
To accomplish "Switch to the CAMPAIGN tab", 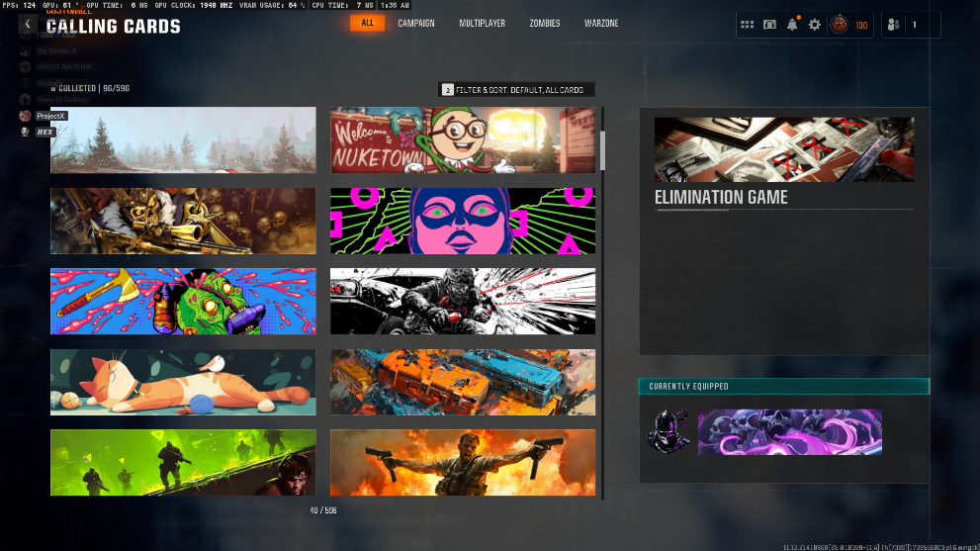I will 416,23.
